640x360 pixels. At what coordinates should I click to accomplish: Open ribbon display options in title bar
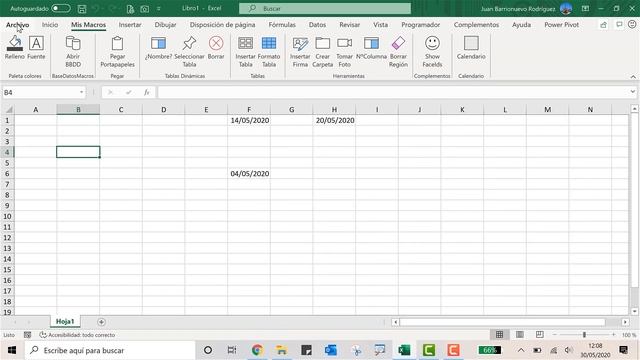coord(585,9)
